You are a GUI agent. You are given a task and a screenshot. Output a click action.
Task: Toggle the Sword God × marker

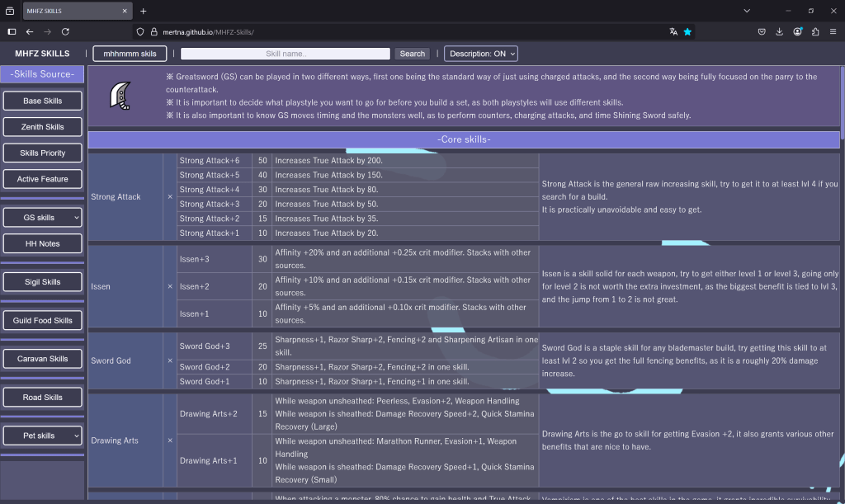pos(170,360)
